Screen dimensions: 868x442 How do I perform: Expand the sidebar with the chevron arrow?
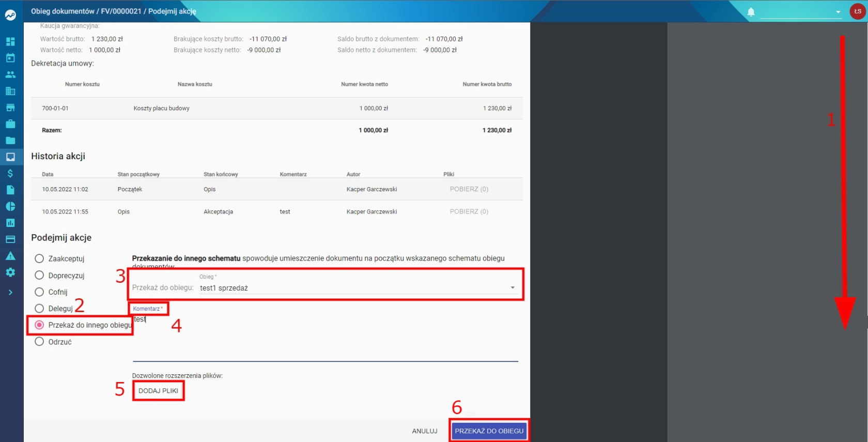coord(10,293)
